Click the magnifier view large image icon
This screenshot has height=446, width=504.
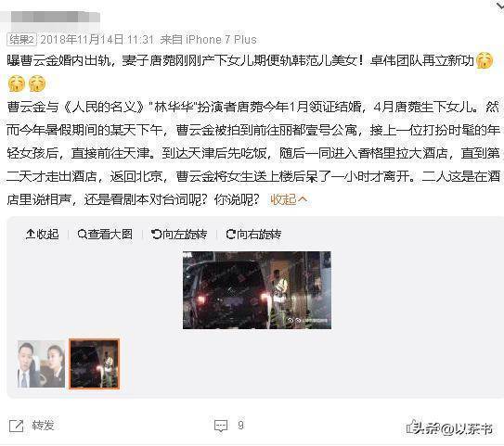click(83, 234)
